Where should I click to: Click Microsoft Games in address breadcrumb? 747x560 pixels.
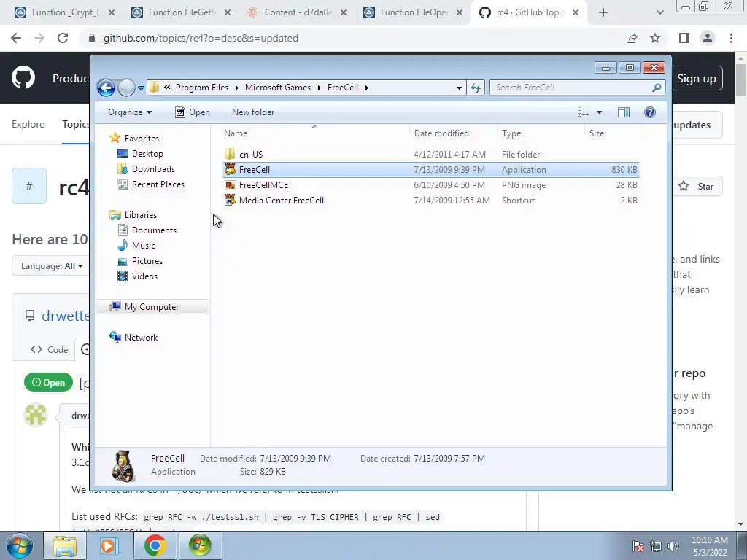278,87
